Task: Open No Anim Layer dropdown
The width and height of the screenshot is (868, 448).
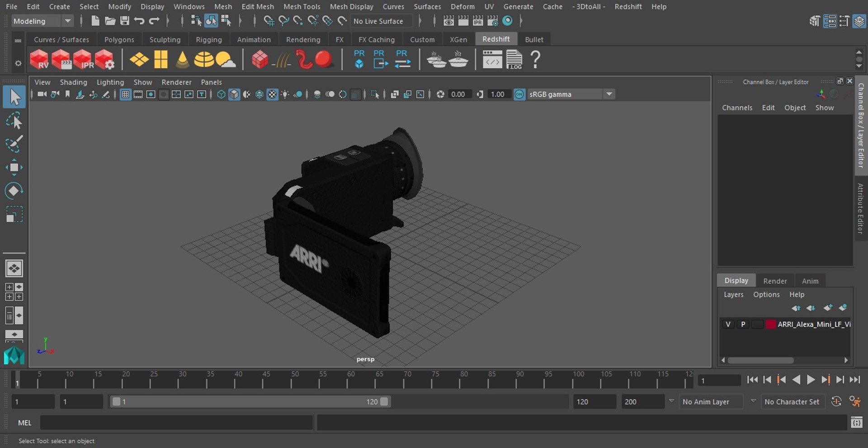Action: pyautogui.click(x=712, y=401)
